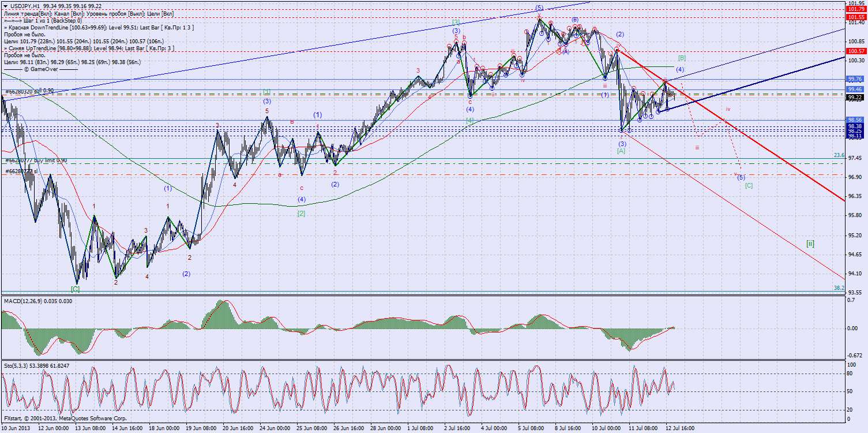Click the 'Линия тренда[Вкл]; Канал [Вкл]' status line
The image size is (868, 433).
(x=88, y=13)
